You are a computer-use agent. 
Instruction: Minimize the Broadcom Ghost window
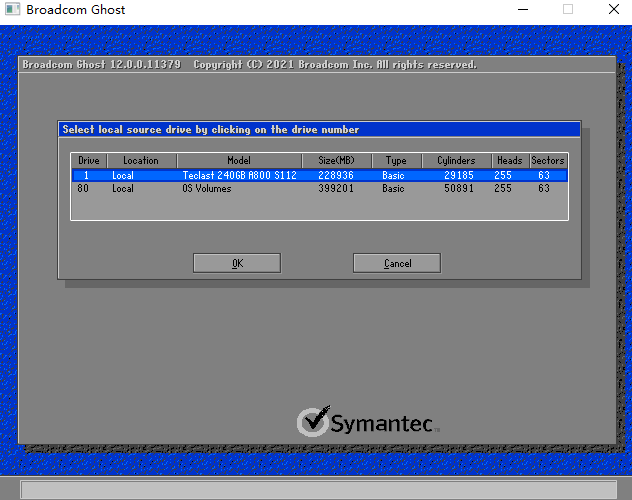pyautogui.click(x=522, y=10)
